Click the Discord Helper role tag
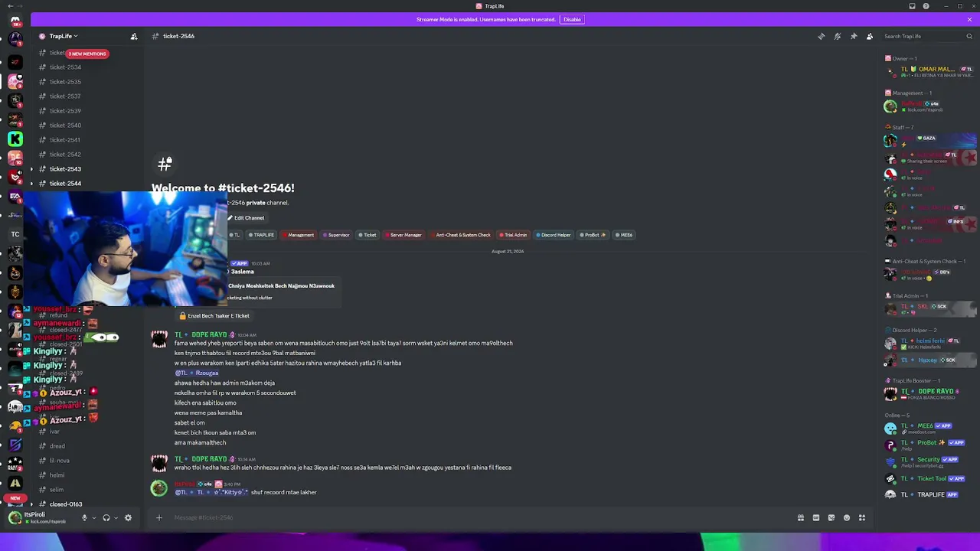The width and height of the screenshot is (980, 551). [x=553, y=235]
